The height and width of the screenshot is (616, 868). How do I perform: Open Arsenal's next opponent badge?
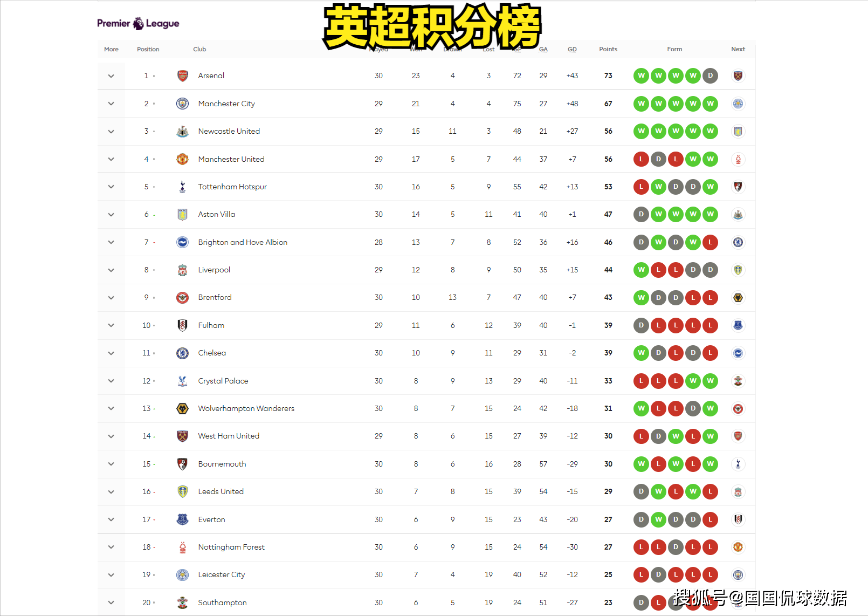click(x=738, y=76)
